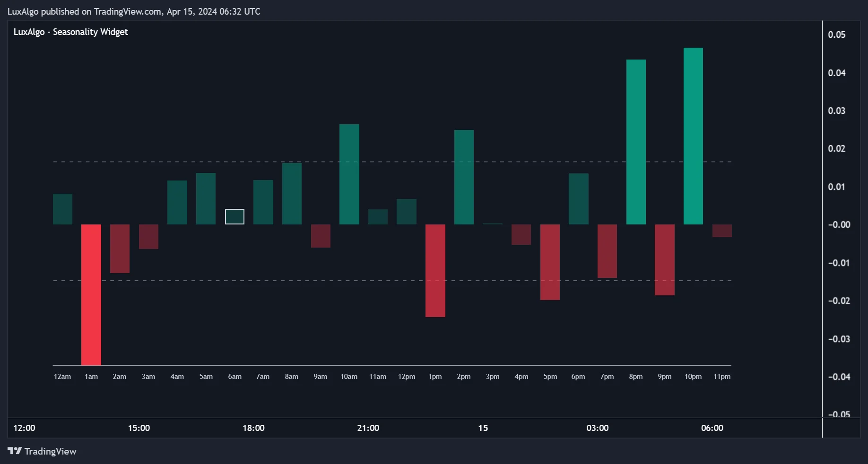Click the red 9pm bar
This screenshot has height=464, width=868.
pyautogui.click(x=665, y=260)
